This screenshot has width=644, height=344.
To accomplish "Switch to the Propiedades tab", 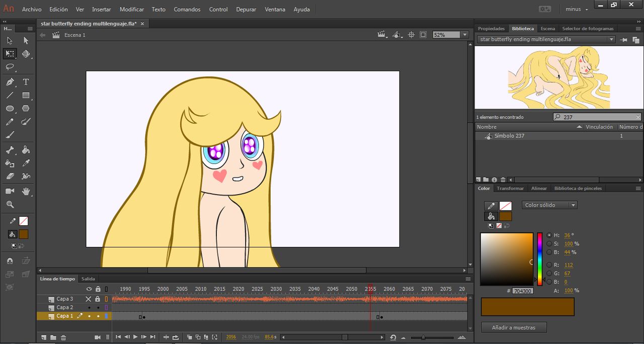I will pyautogui.click(x=491, y=29).
